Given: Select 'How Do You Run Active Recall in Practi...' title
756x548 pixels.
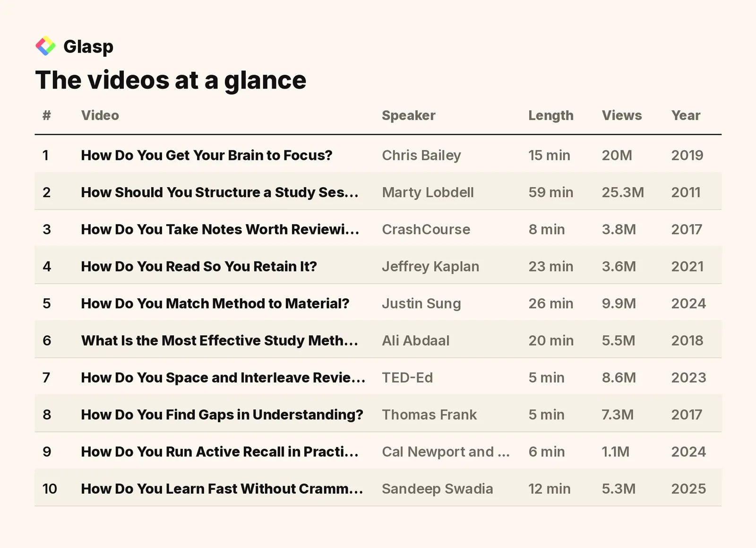Looking at the screenshot, I should (x=220, y=452).
